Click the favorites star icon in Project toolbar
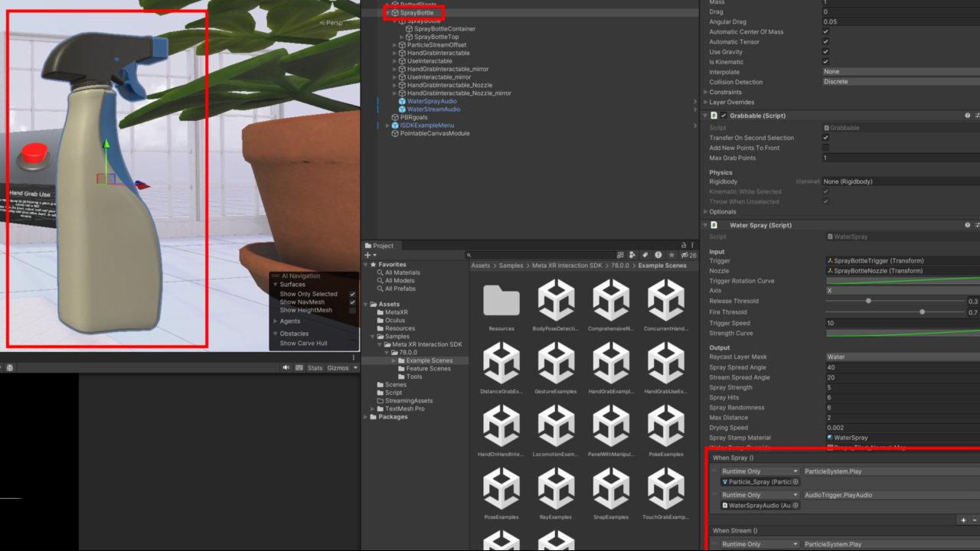The height and width of the screenshot is (551, 980). [x=671, y=255]
